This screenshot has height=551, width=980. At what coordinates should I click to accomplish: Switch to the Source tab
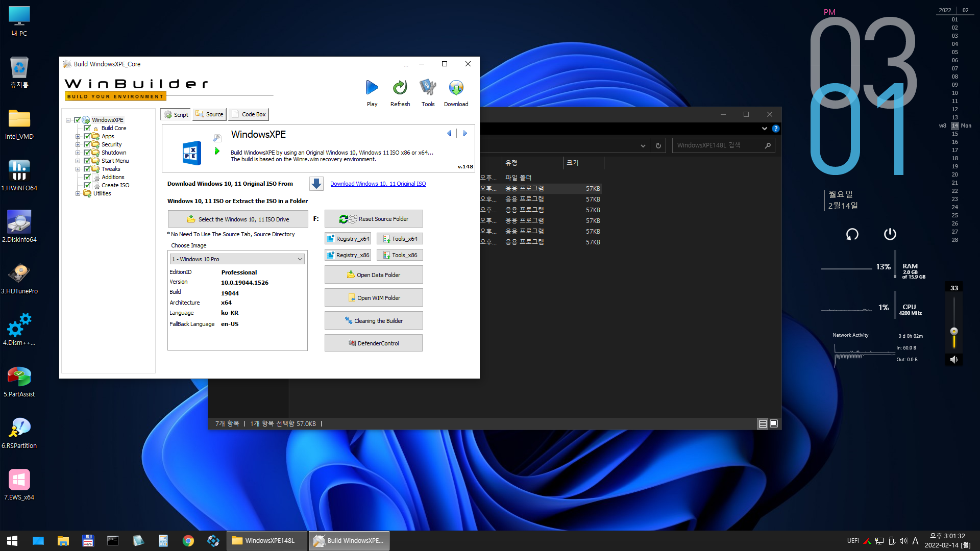click(x=209, y=115)
